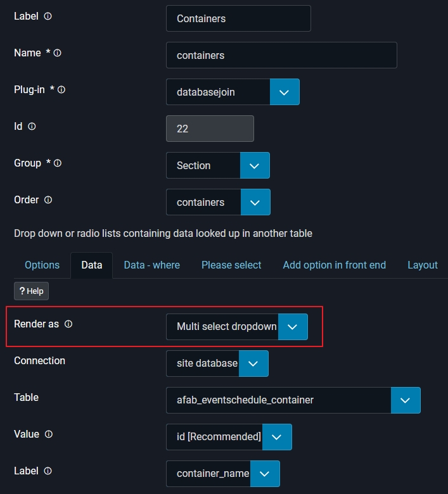
Task: Switch to the Options tab
Action: point(42,265)
